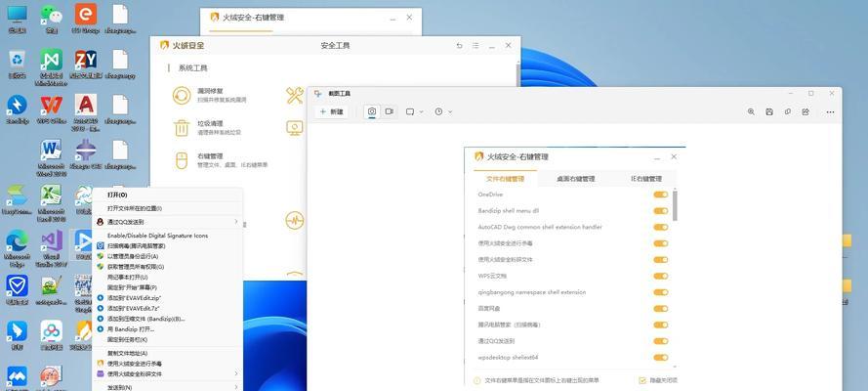Click the back arrow in 火绒安全 title bar

point(459,45)
